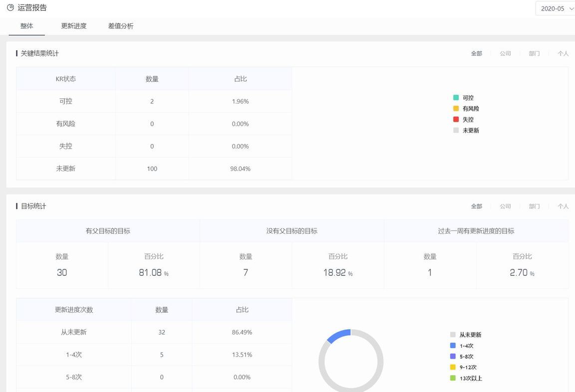The width and height of the screenshot is (575, 392).
Task: Toggle the 13次以上 green legend swatch
Action: tap(453, 378)
